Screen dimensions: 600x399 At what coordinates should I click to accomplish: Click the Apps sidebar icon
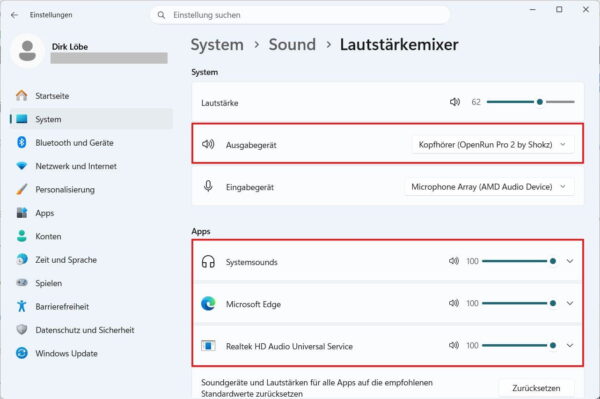coord(22,213)
